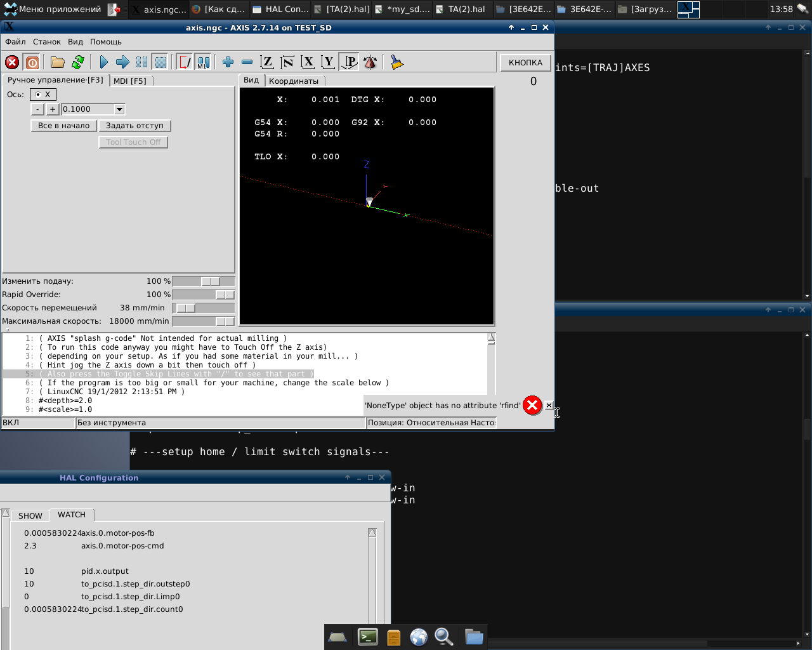Toggle the emergency stop button
812x650 pixels.
12,62
